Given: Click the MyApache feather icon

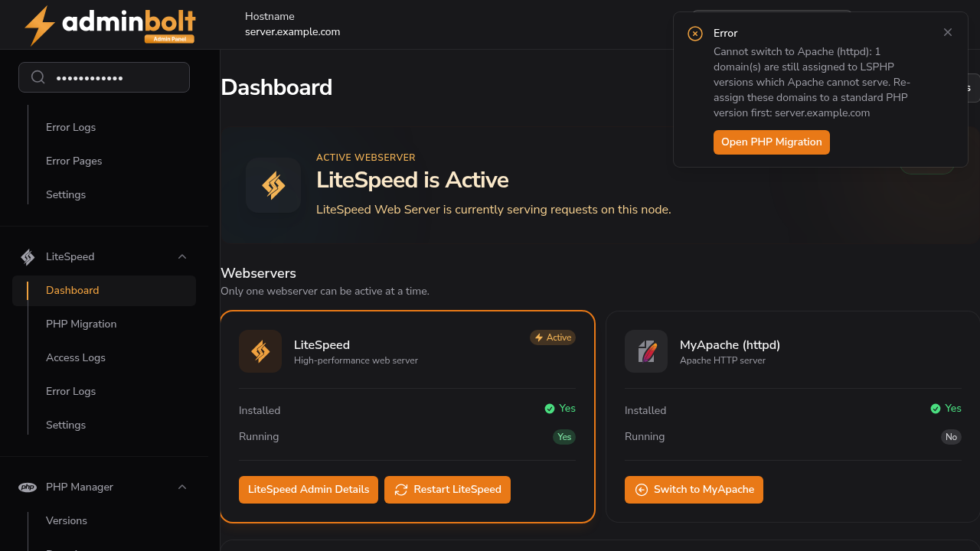Looking at the screenshot, I should tap(646, 351).
